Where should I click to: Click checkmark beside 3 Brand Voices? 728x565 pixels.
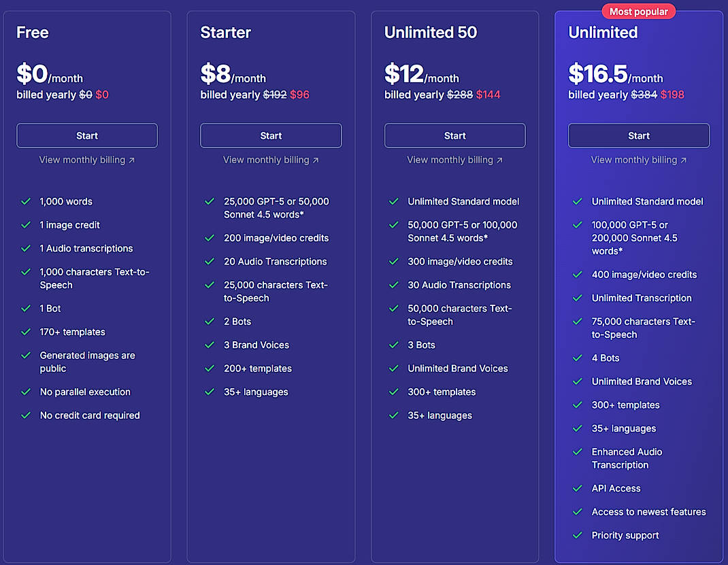point(210,345)
